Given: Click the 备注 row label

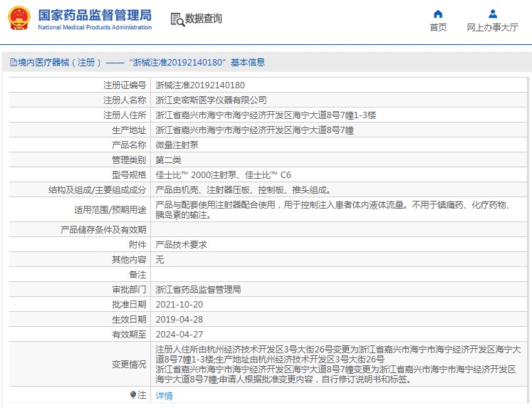Looking at the screenshot, I should [137, 274].
